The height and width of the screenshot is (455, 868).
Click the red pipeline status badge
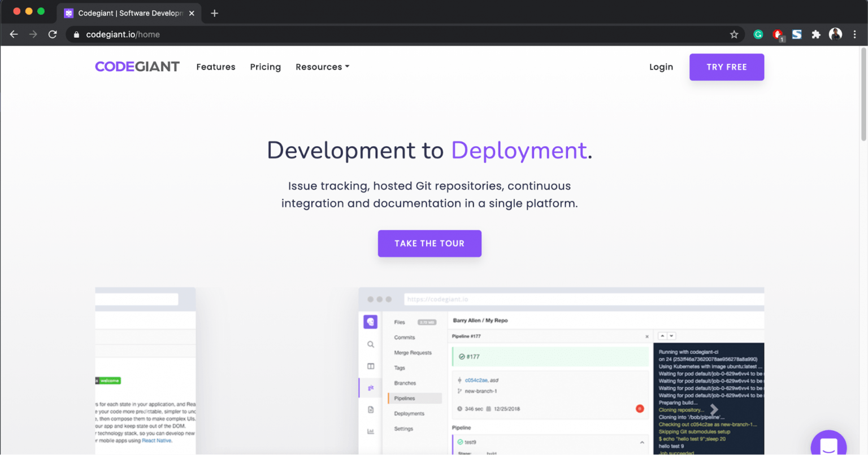click(640, 409)
